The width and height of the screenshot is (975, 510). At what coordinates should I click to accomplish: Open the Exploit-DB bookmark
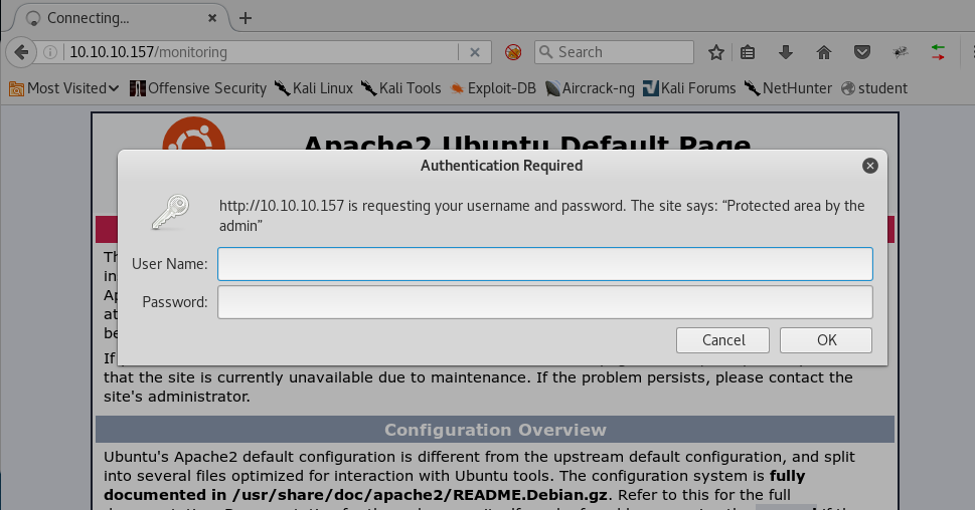point(493,88)
